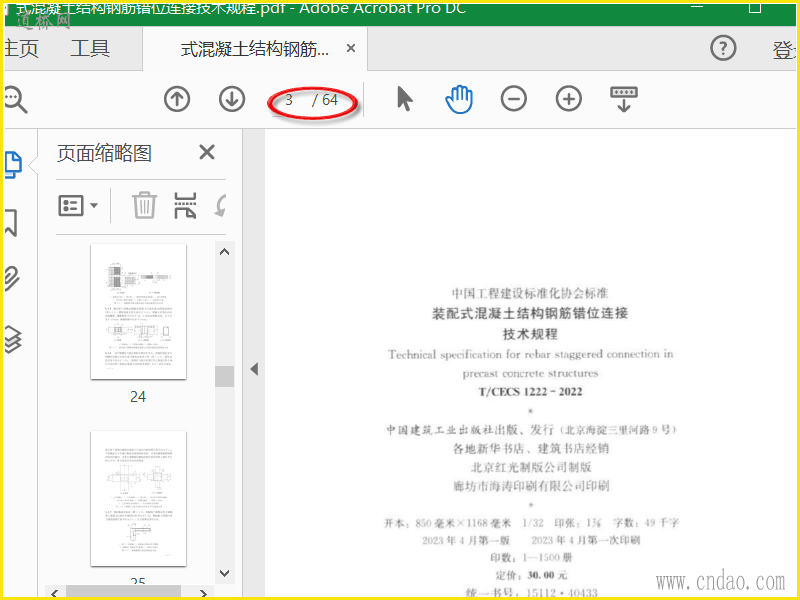Switch to the 式混凝土结构钢筋 document tab
800x600 pixels.
(x=255, y=49)
